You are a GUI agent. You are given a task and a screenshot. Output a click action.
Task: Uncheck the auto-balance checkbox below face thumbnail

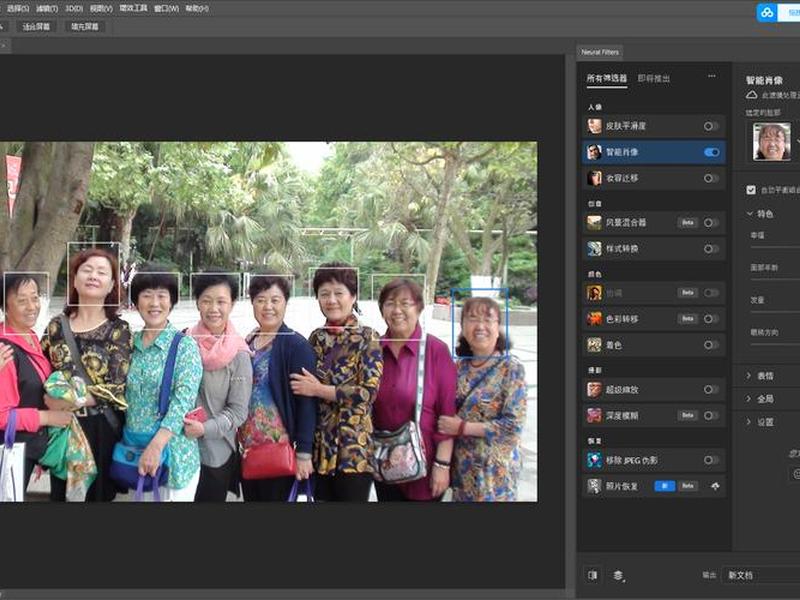(x=751, y=190)
